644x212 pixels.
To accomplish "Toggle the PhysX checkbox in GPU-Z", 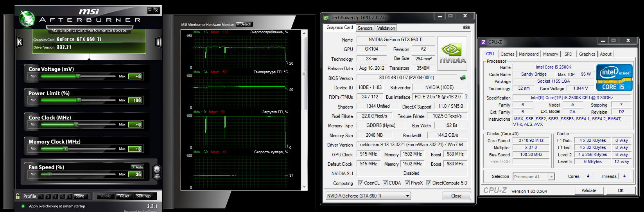I will click(407, 183).
